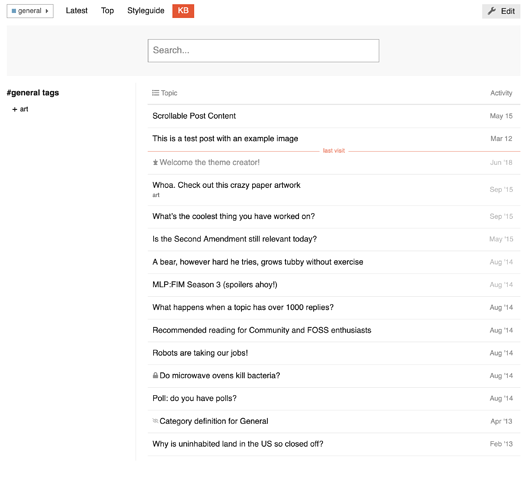The image size is (528, 500).
Task: Switch to the Top tab
Action: 107,11
